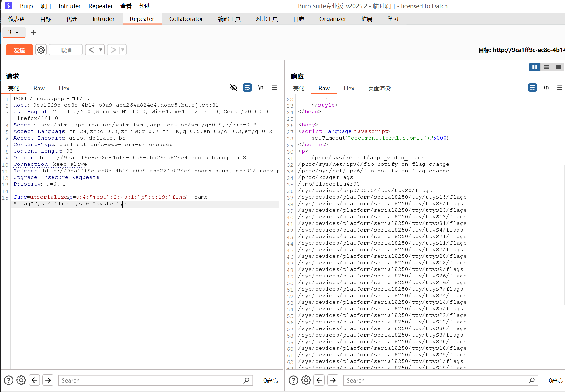Open response search settings gear
This screenshot has width=565, height=392.
[306, 380]
